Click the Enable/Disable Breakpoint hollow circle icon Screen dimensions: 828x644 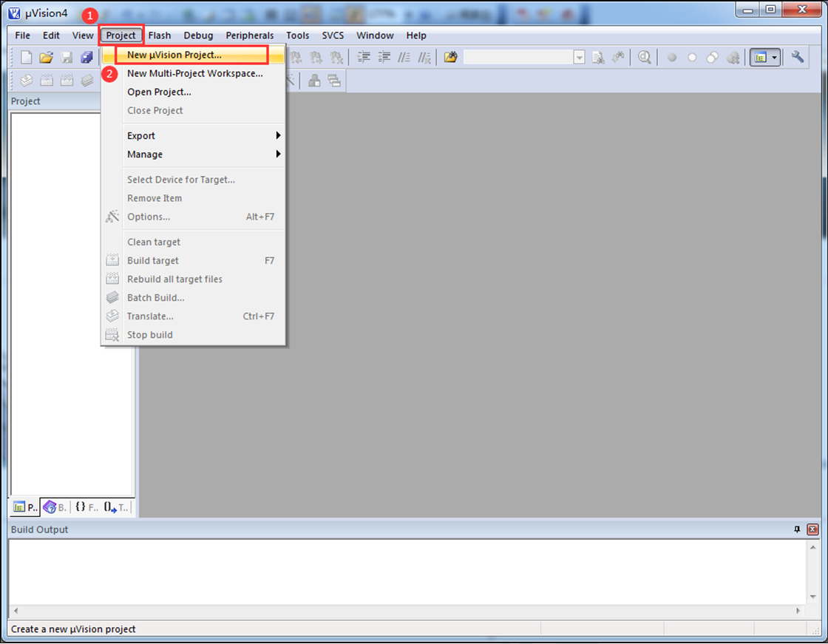click(x=692, y=57)
